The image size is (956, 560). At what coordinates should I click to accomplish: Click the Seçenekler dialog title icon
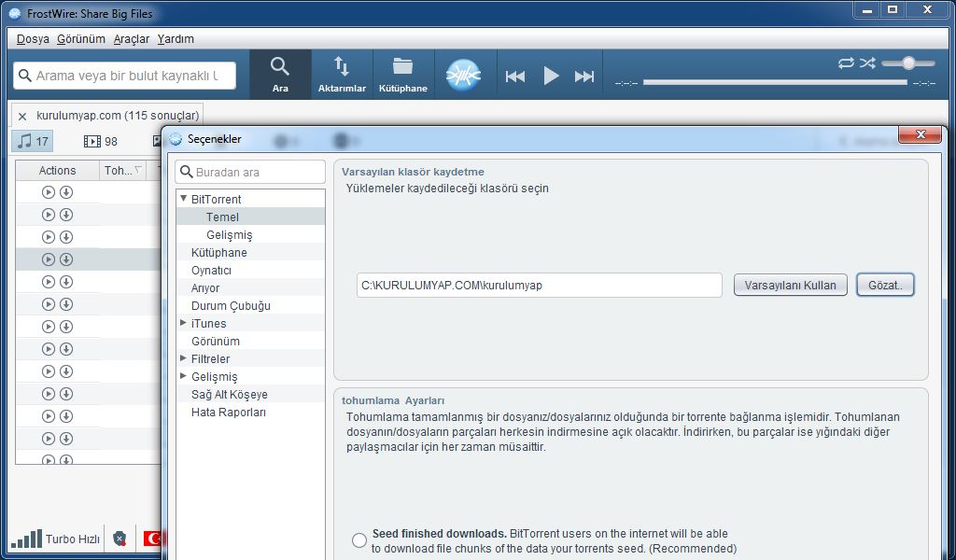point(176,139)
